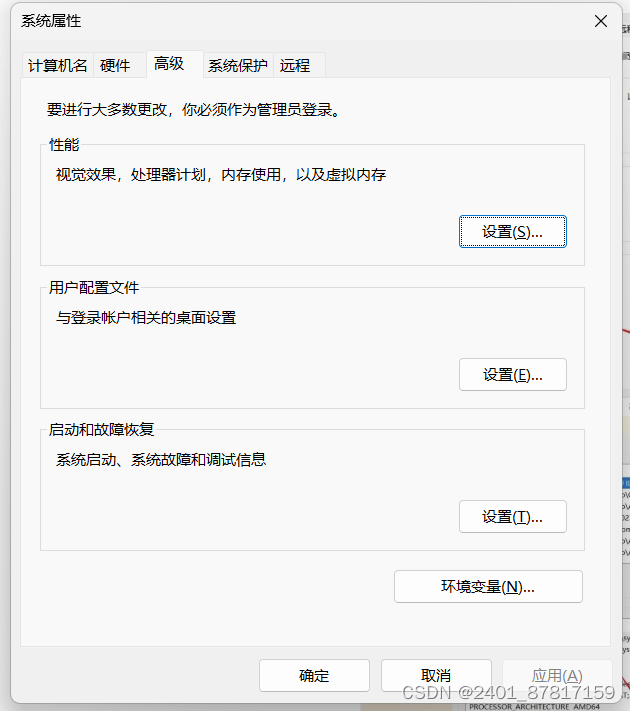The height and width of the screenshot is (711, 630).
Task: Click the 系统属性 window title
Action: pyautogui.click(x=51, y=21)
